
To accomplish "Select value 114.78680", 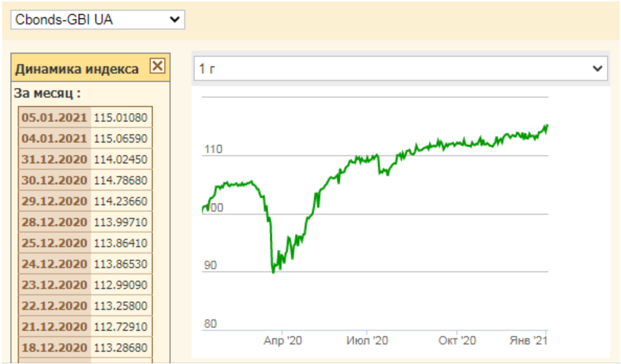I will click(121, 181).
